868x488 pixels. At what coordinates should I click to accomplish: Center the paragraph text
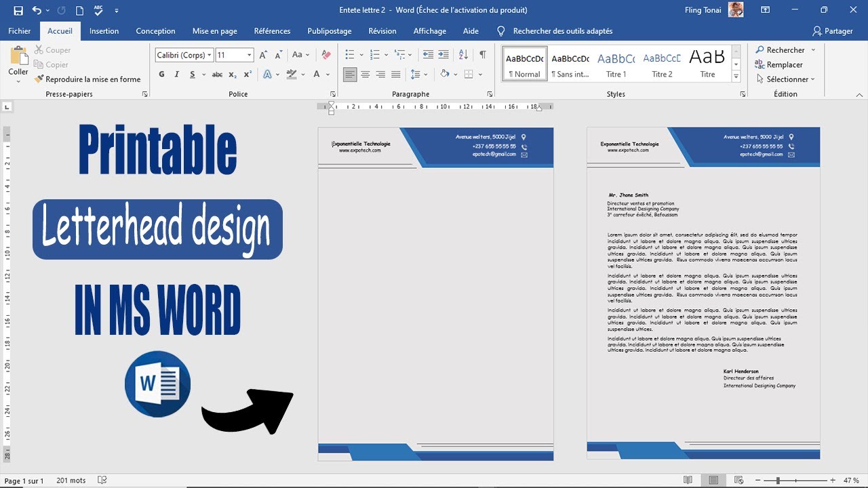pos(366,75)
